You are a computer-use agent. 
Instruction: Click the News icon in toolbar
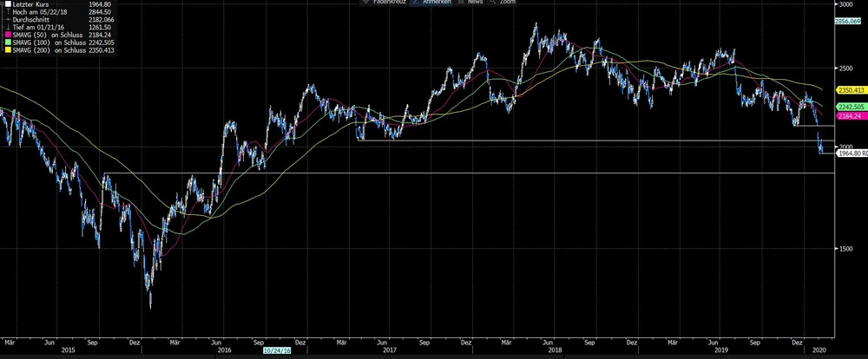click(460, 3)
